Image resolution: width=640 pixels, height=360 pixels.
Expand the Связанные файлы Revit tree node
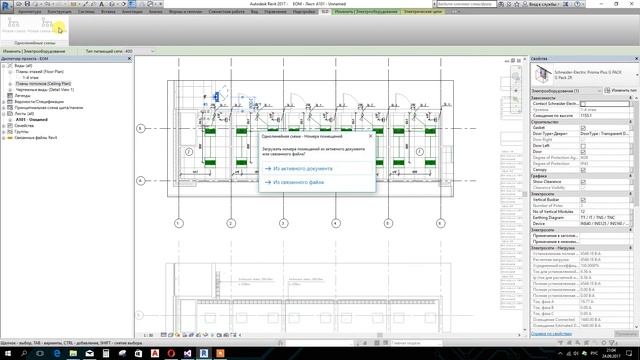[x=4, y=138]
